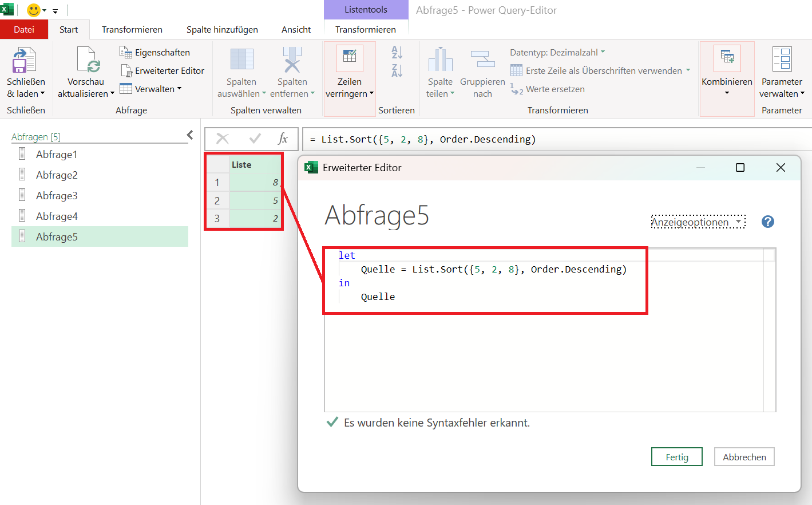812x505 pixels.
Task: Click the Spalten auswählen icon
Action: coord(241,60)
